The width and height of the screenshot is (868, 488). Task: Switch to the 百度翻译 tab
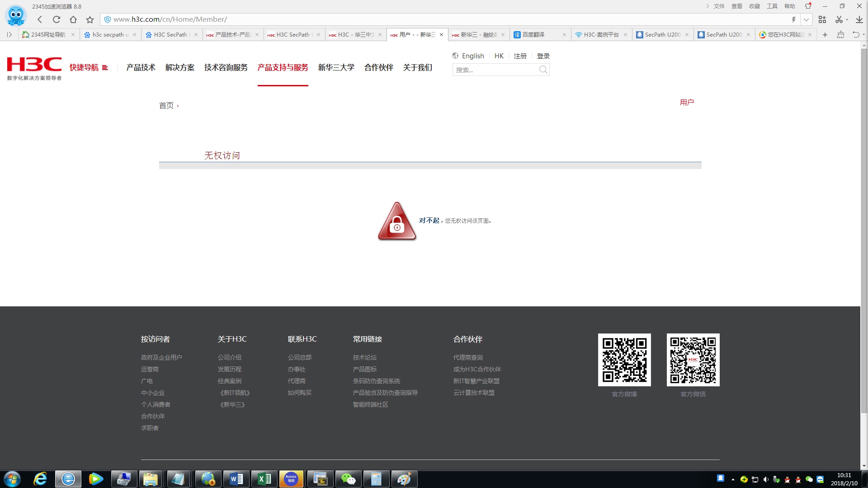(533, 35)
